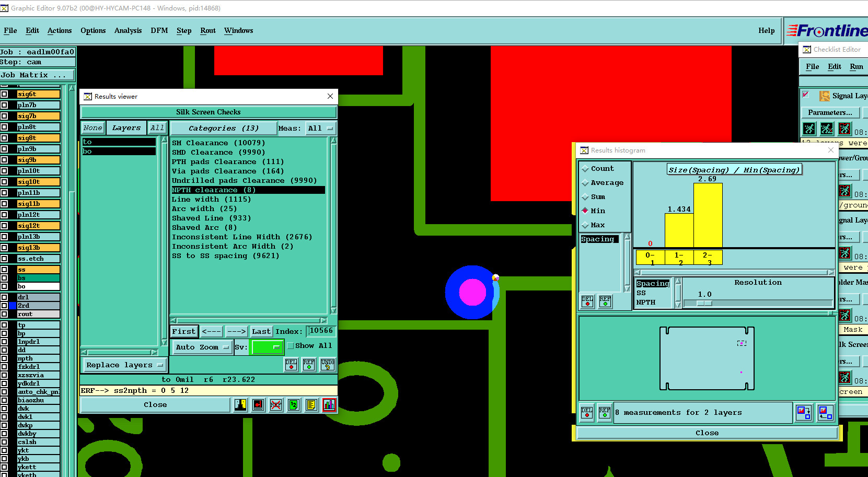Click the yellow notes report icon in Results viewer
Image resolution: width=868 pixels, height=477 pixels.
point(311,405)
